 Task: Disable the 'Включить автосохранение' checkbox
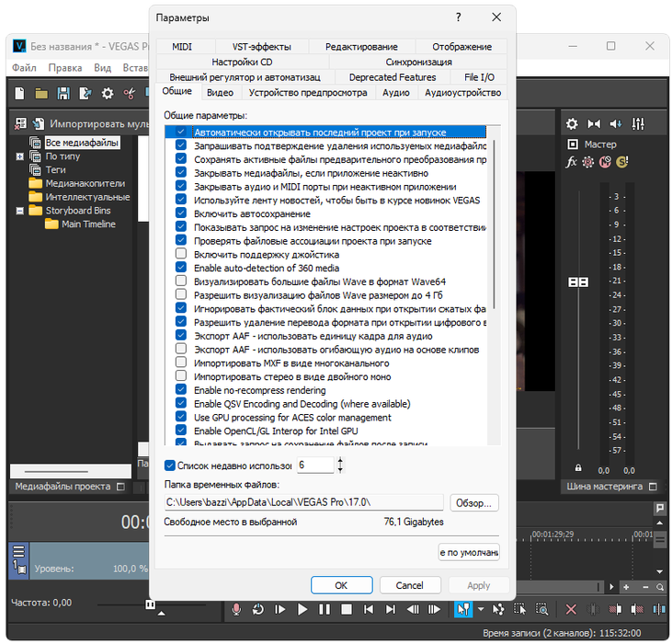point(181,214)
